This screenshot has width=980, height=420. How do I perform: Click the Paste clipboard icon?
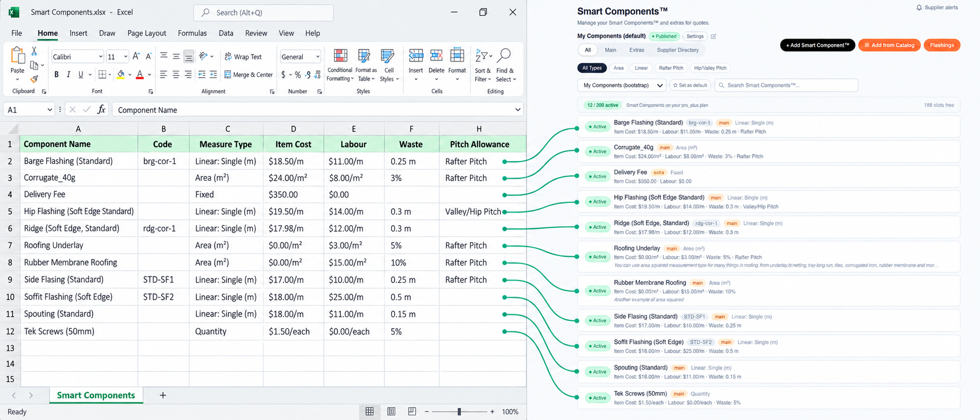17,55
